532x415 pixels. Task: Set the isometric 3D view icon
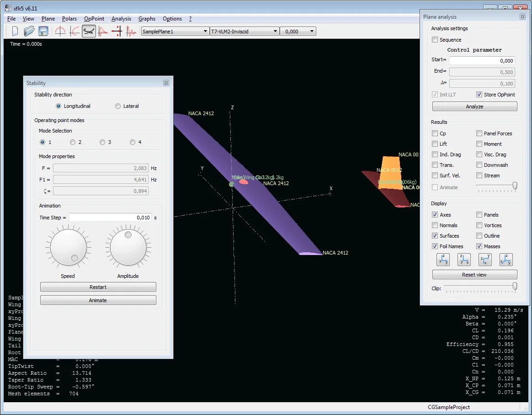coord(506,260)
